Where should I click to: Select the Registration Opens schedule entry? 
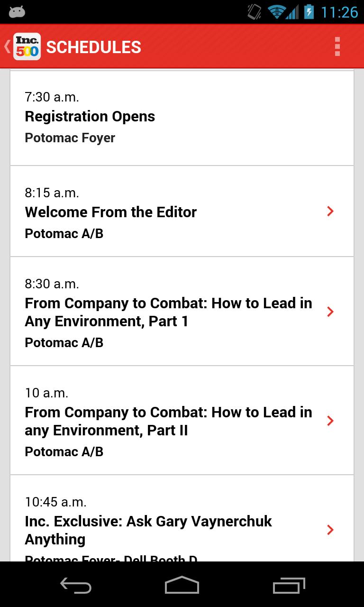point(182,118)
